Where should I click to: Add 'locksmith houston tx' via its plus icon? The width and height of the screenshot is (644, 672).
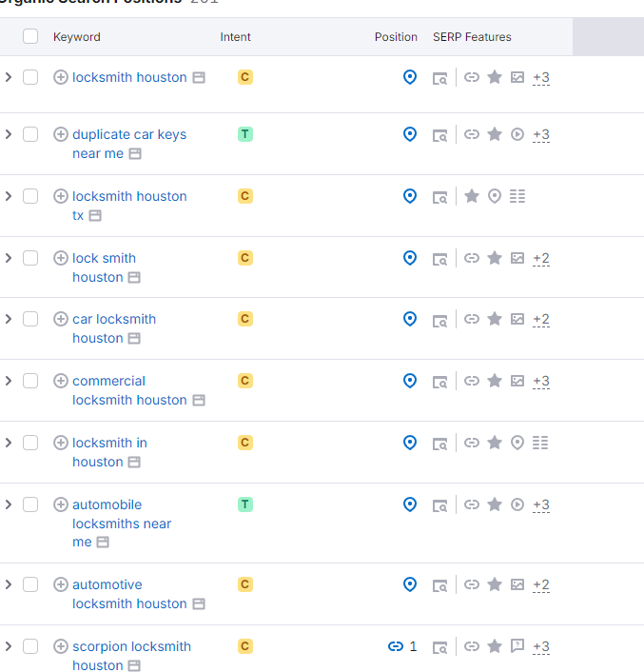click(x=60, y=196)
